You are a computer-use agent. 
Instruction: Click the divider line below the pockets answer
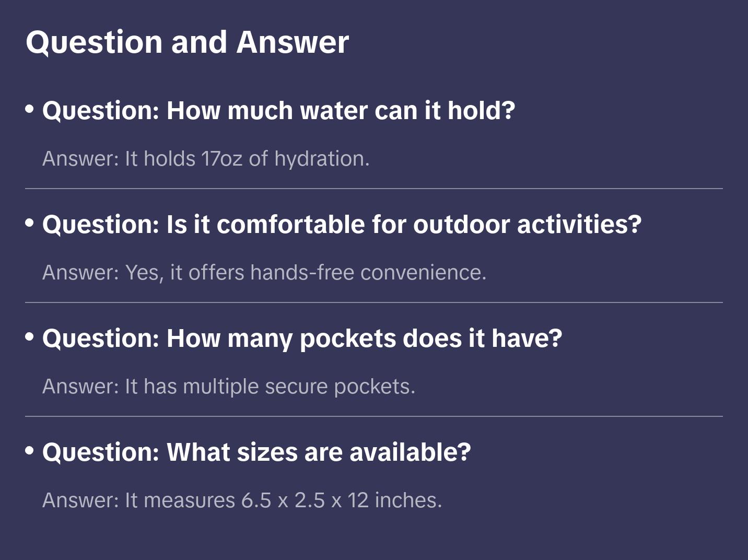pos(374,416)
